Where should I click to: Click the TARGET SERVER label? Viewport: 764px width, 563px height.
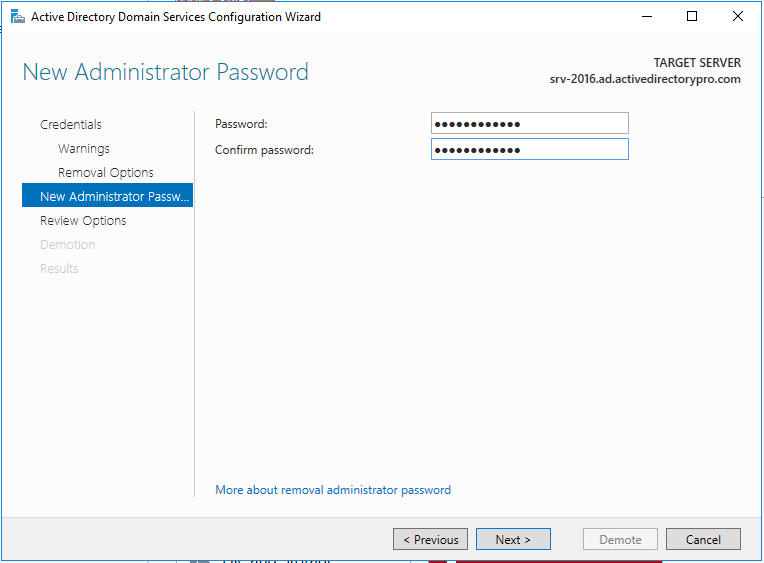pos(697,63)
